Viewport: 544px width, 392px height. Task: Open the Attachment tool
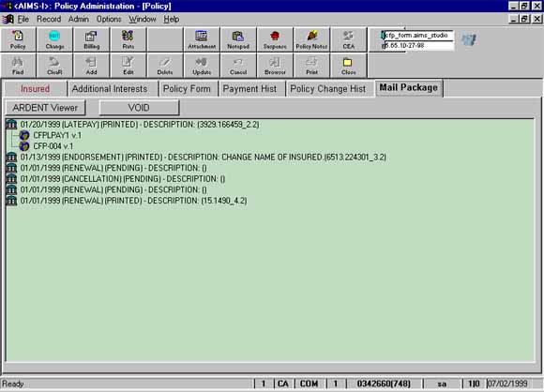[x=202, y=39]
